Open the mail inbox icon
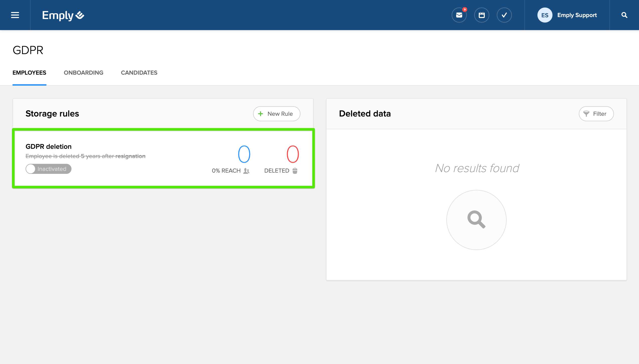This screenshot has width=639, height=364. tap(459, 15)
